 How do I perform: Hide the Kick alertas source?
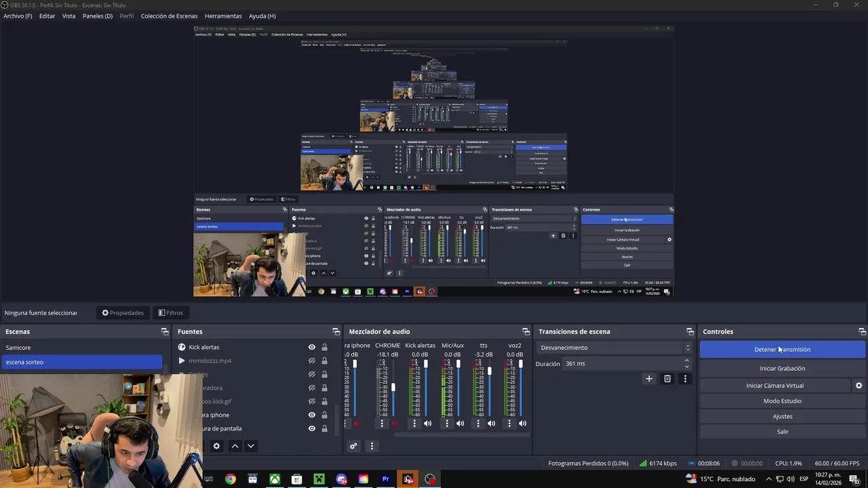pos(312,347)
